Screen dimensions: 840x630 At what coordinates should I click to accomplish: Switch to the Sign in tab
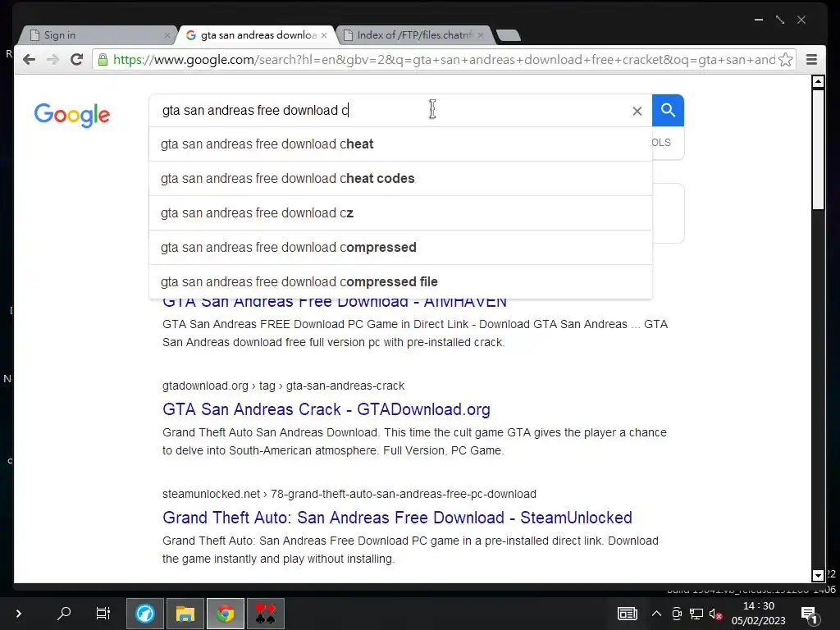click(x=97, y=35)
